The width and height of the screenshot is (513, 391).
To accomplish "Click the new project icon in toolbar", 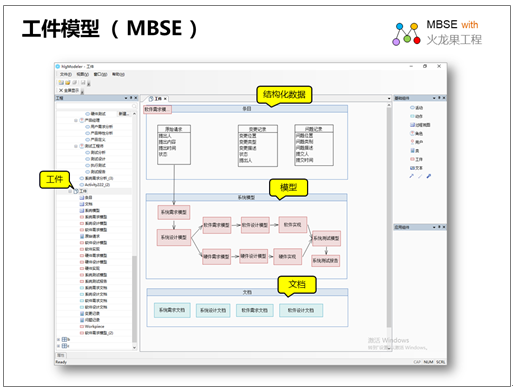I will pos(61,82).
